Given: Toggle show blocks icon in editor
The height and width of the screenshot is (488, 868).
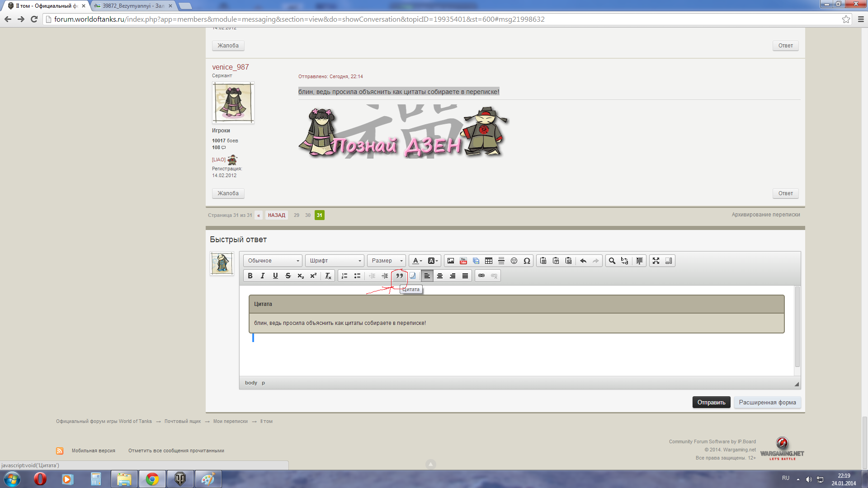Looking at the screenshot, I should click(x=669, y=261).
